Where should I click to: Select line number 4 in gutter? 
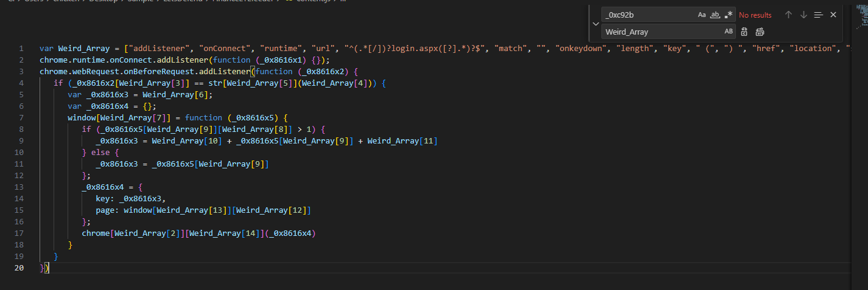click(x=21, y=83)
